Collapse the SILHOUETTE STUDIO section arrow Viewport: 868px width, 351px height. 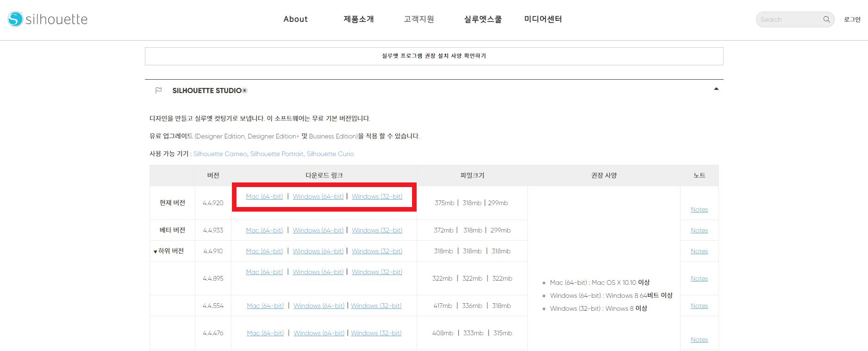(x=716, y=88)
